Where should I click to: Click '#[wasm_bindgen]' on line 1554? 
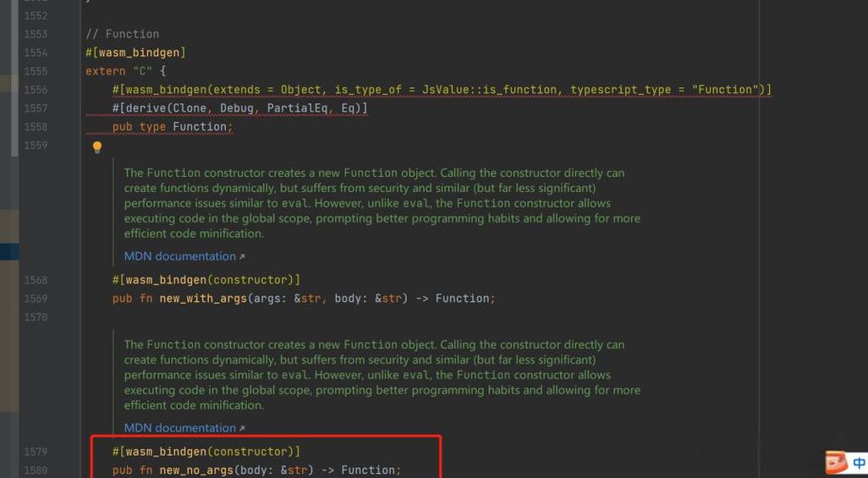tap(135, 52)
